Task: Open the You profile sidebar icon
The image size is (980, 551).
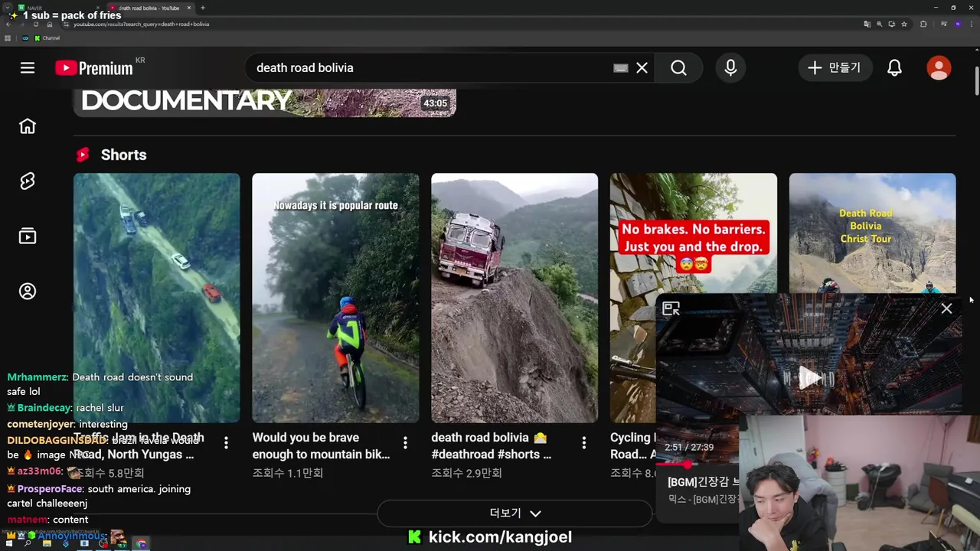Action: 28,292
